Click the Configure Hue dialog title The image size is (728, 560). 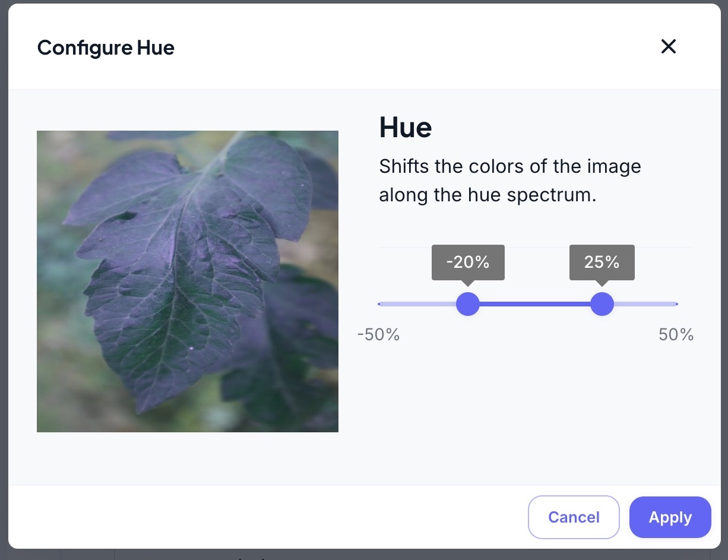(106, 48)
